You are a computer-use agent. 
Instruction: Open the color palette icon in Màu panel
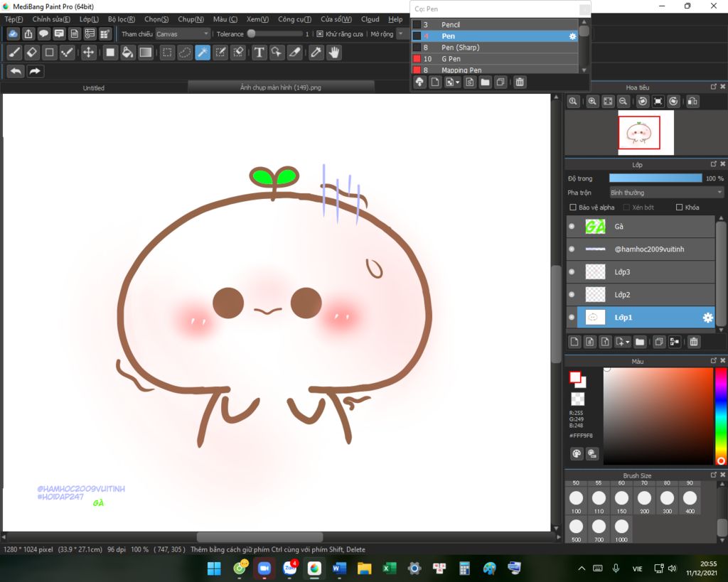tap(576, 453)
